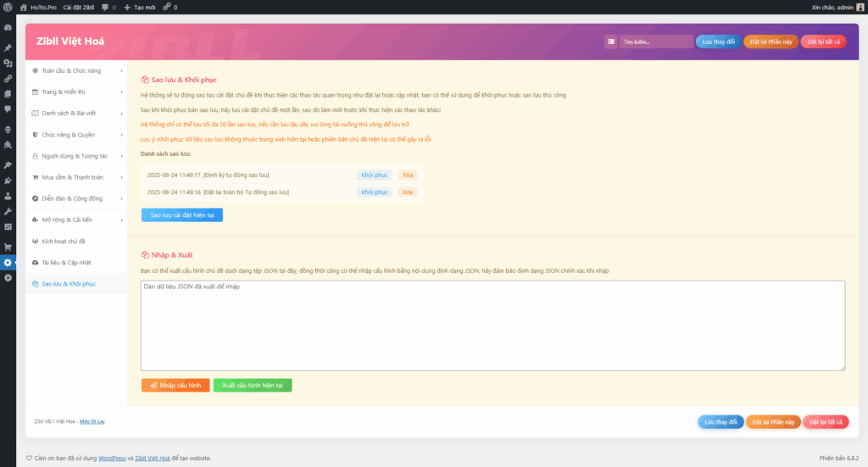Image resolution: width=868 pixels, height=467 pixels.
Task: Expand chevron on Trang & Hiển thị
Action: 122,92
